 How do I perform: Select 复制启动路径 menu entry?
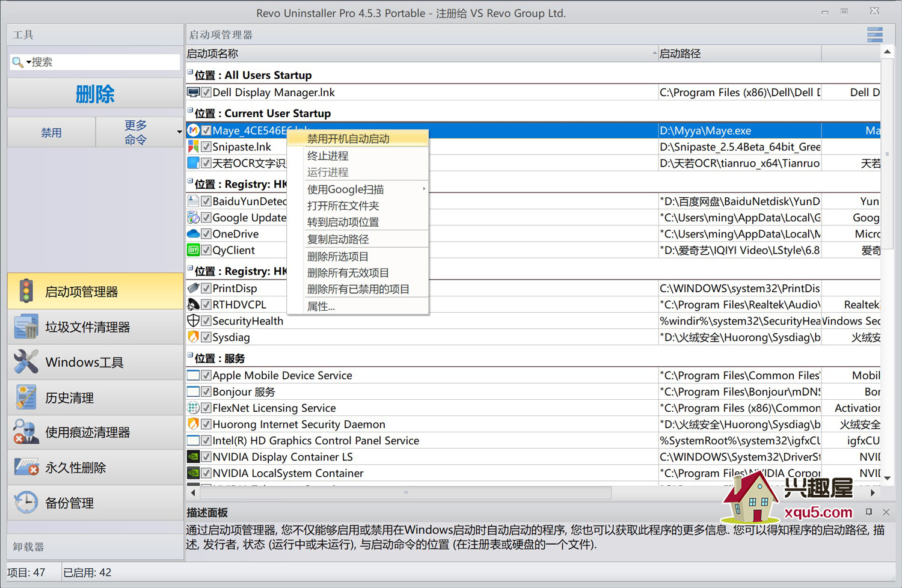358,239
